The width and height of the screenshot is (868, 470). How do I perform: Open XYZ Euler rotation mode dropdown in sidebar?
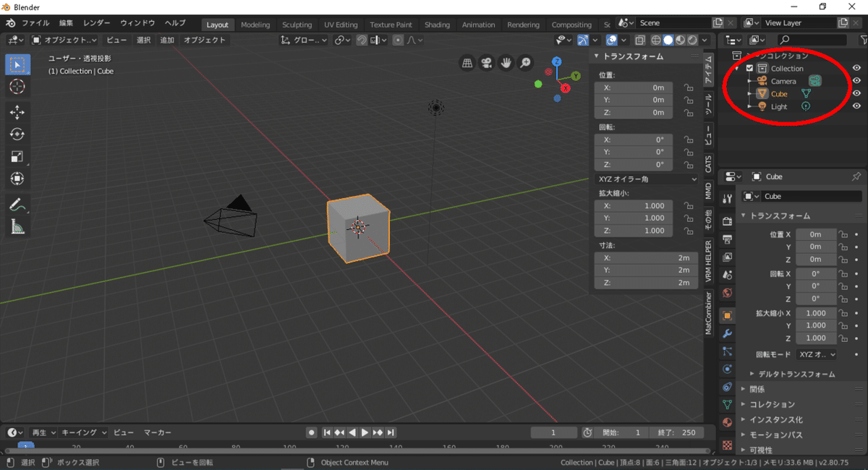(x=647, y=179)
